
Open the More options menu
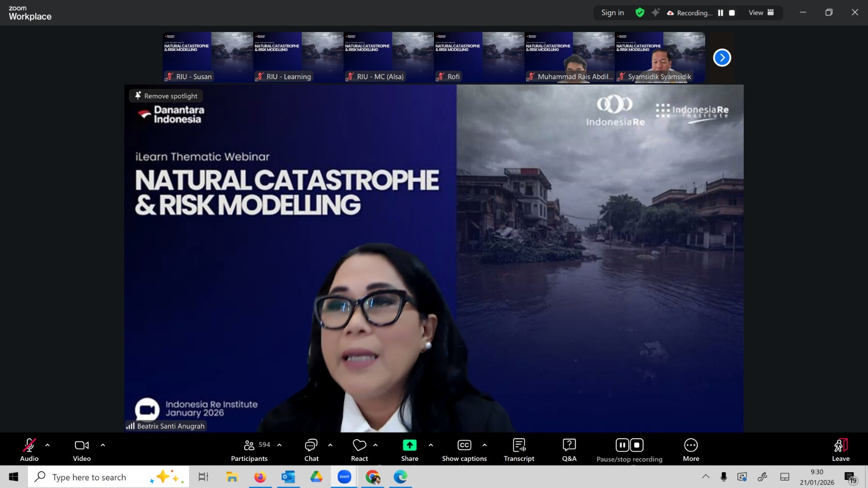pos(691,450)
